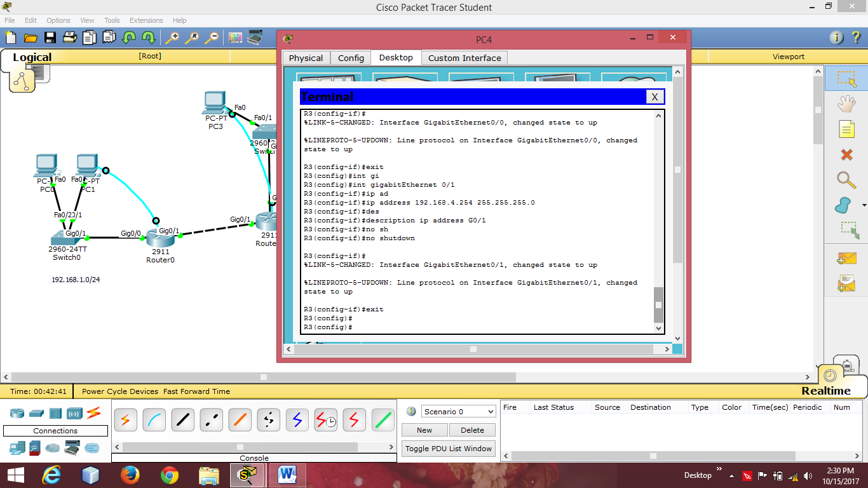
Task: Activate the red X Delete tool
Action: (846, 154)
